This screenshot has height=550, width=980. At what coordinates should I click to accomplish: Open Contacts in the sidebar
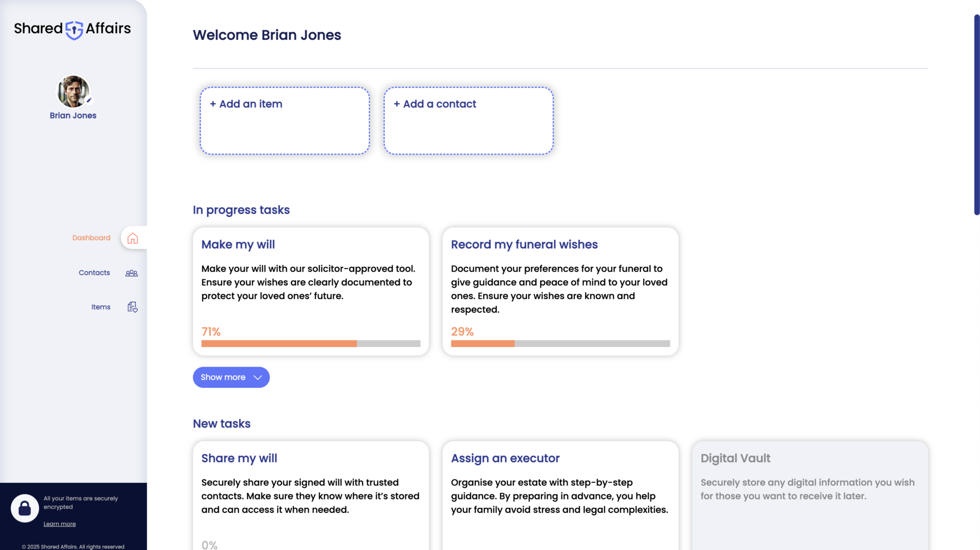[94, 273]
